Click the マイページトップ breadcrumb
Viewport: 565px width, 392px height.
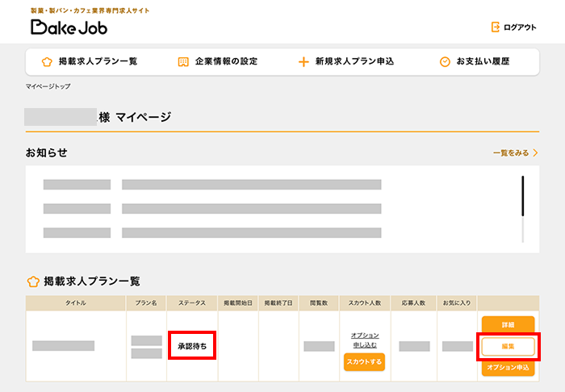point(48,85)
